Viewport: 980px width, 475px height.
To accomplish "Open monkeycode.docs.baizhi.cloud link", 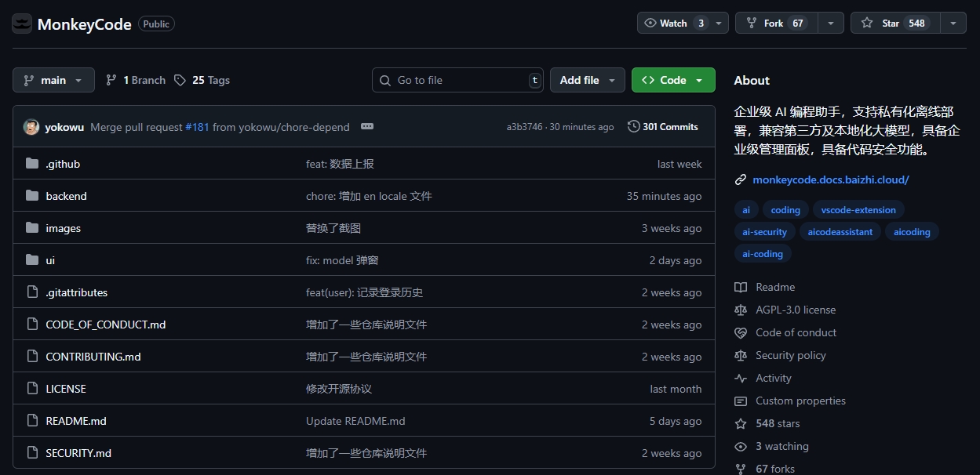I will [831, 179].
